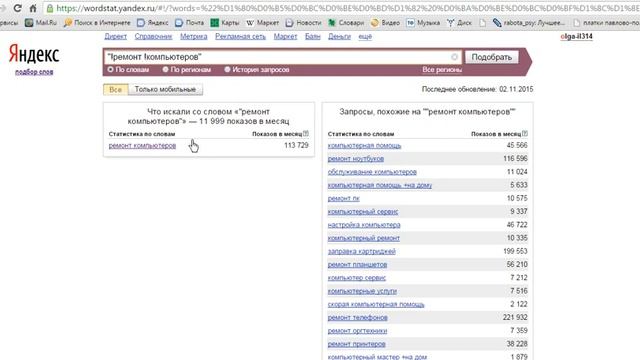Go to the browser home page icon
This screenshot has height=360, width=640.
(33, 8)
